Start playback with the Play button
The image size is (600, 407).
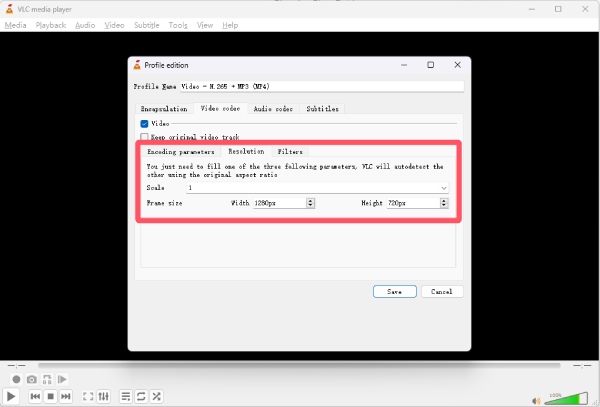(x=11, y=396)
